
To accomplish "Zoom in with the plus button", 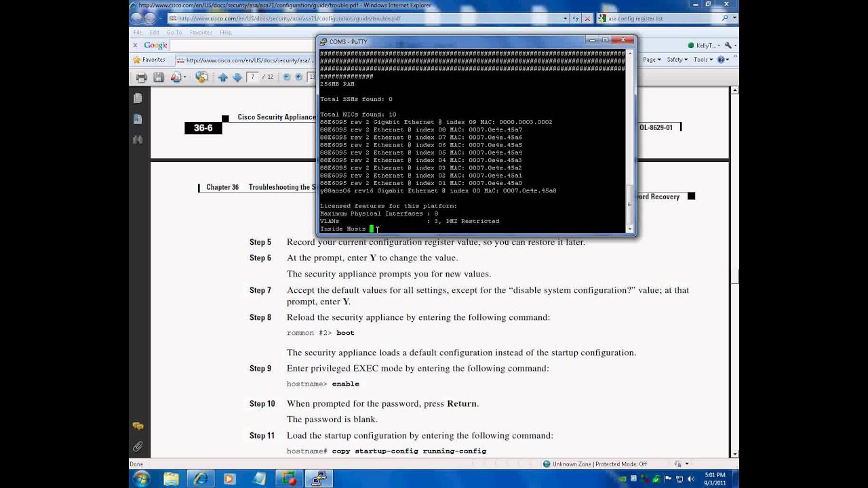I will (x=299, y=77).
